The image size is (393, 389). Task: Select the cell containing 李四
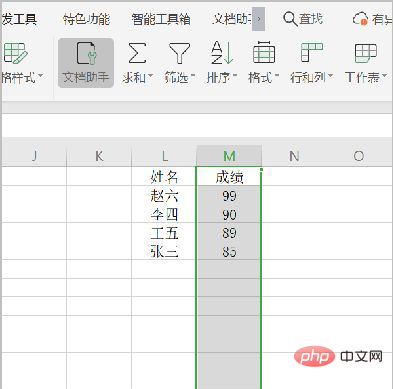tap(164, 214)
